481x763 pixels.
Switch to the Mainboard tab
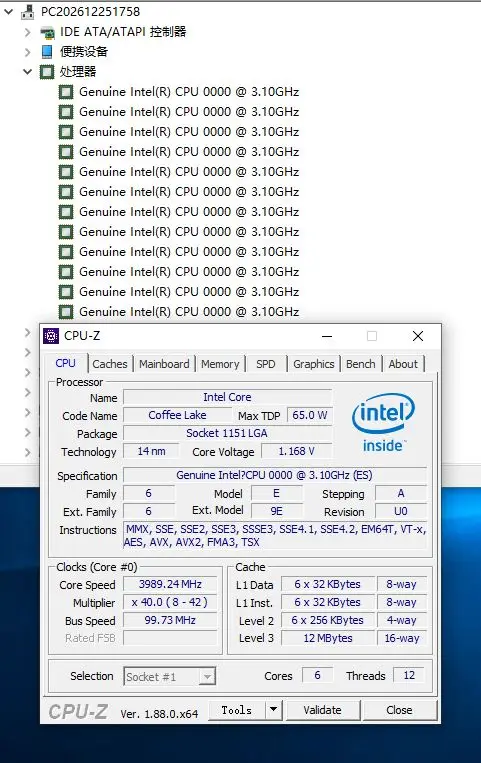click(164, 364)
